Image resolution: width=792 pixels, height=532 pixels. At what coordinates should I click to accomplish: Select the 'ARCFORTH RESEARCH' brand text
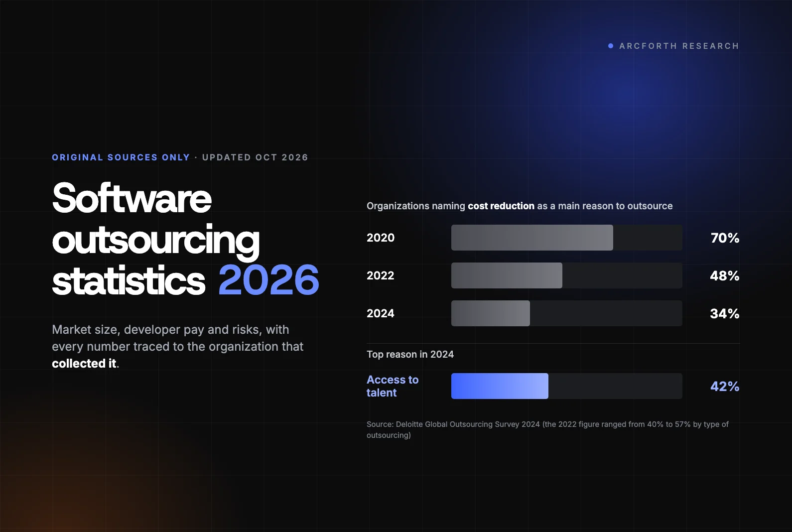pos(679,46)
